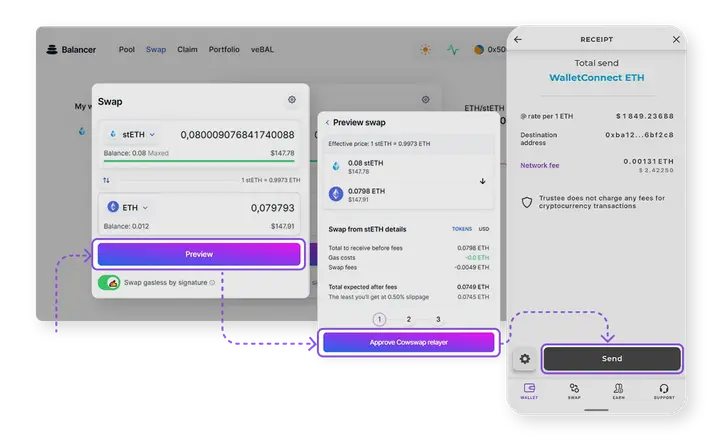Switch details to USD view
This screenshot has height=440, width=720.
pyautogui.click(x=484, y=229)
